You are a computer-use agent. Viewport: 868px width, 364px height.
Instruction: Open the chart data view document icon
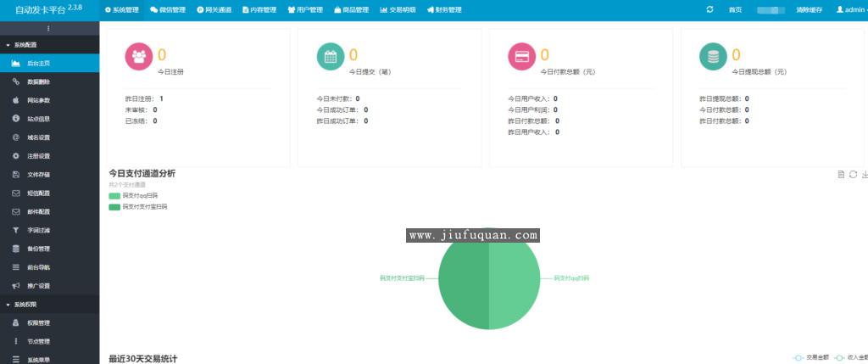tap(841, 175)
